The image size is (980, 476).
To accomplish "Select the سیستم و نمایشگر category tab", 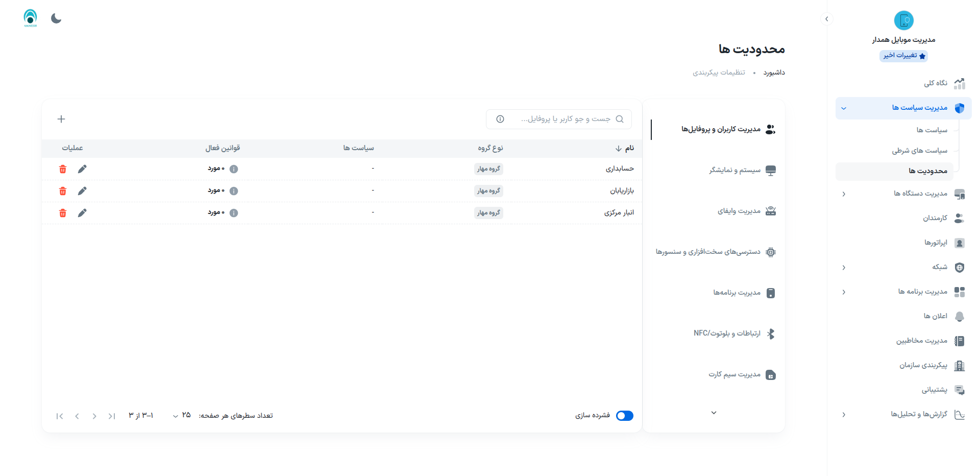I will click(x=735, y=170).
